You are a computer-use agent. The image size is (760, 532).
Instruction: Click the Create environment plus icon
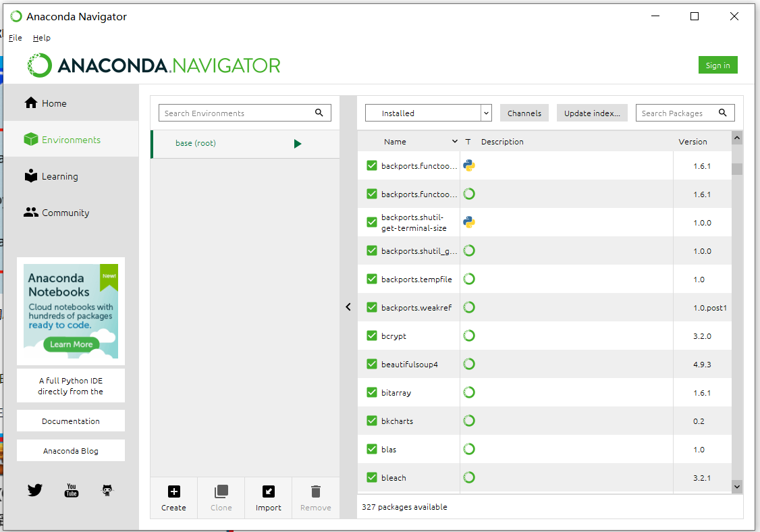(173, 491)
